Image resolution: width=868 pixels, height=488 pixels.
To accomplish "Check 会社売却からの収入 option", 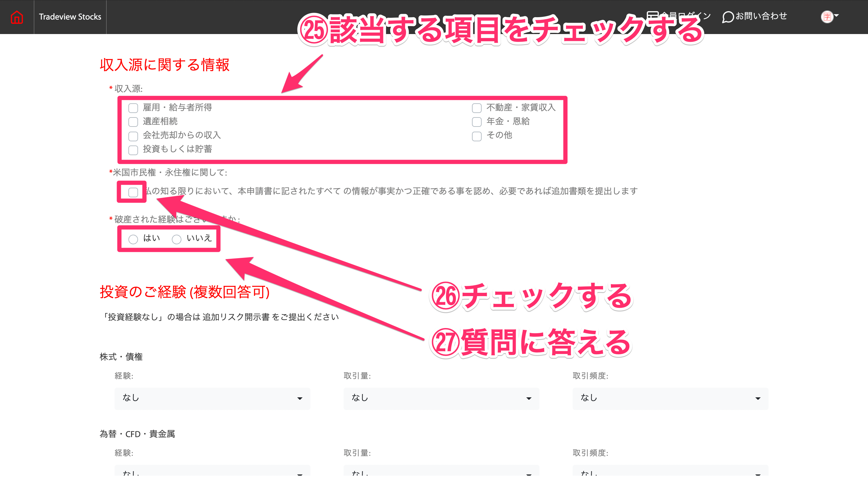I will (133, 136).
